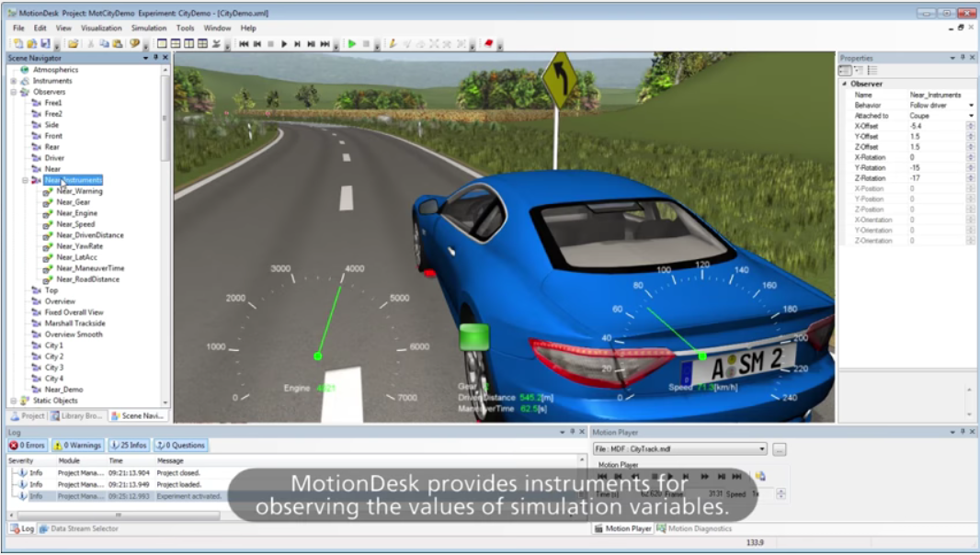Expand the Static Objects tree node

pos(13,401)
